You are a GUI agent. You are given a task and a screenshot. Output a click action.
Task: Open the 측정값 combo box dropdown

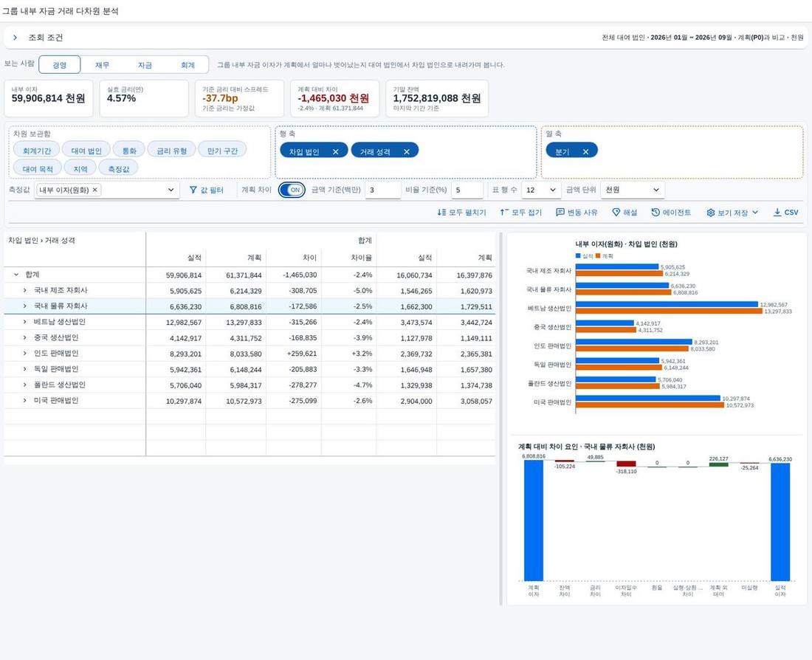(171, 190)
